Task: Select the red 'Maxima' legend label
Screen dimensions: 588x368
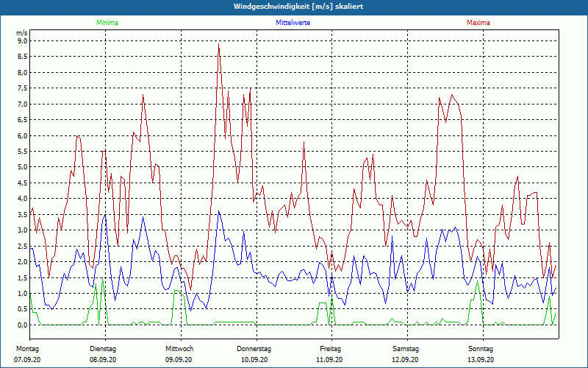Action: 478,23
